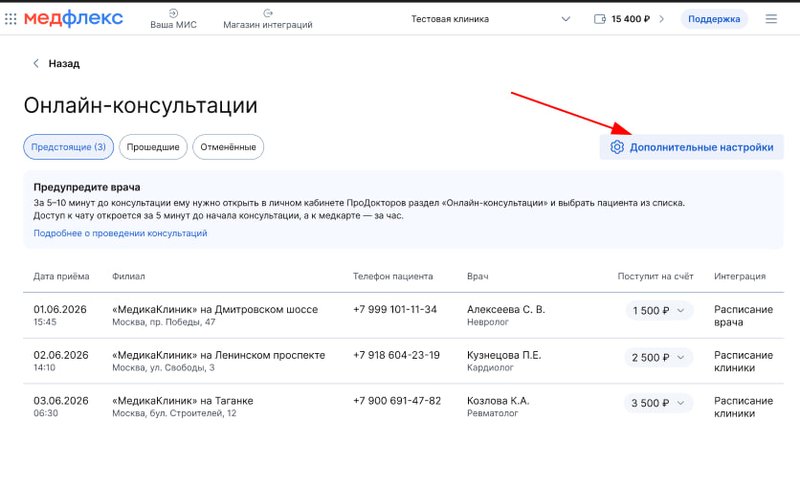Click the Интеграция column header

pos(740,276)
